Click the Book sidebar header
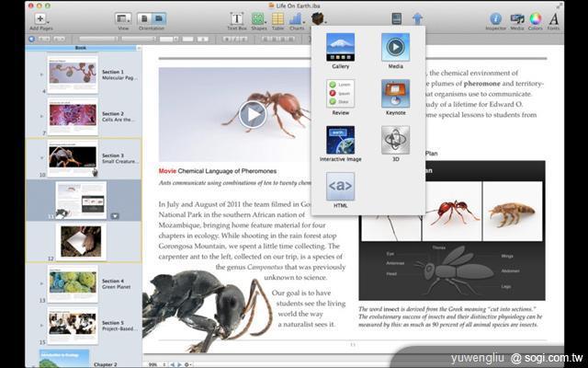The width and height of the screenshot is (588, 368). pos(81,48)
